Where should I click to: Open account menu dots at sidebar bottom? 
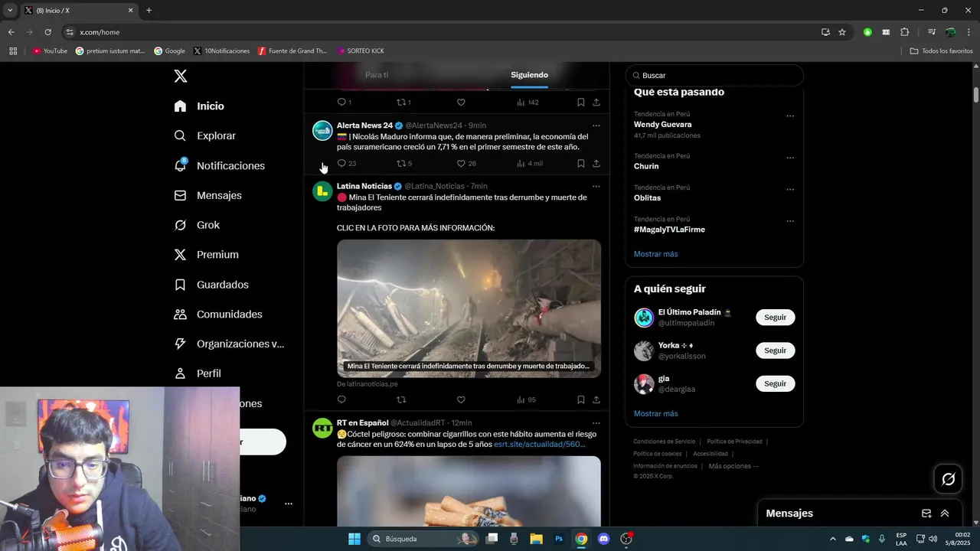289,504
